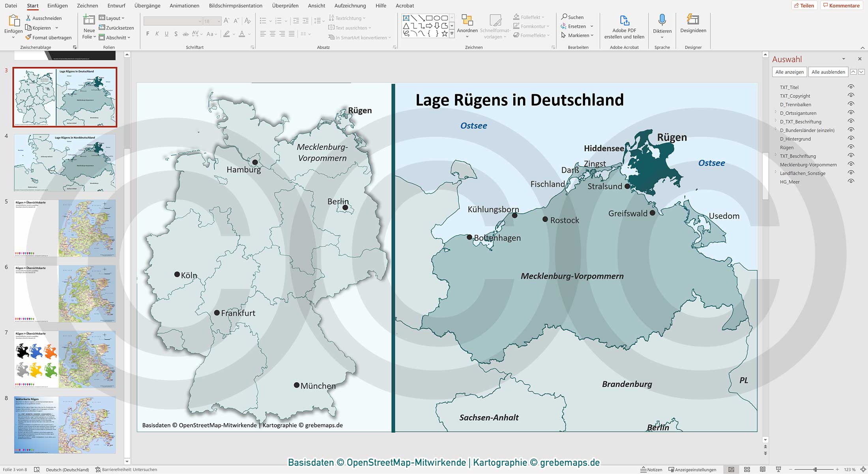Select the Ausschneiden scissors icon
This screenshot has width=868, height=474.
tap(28, 18)
